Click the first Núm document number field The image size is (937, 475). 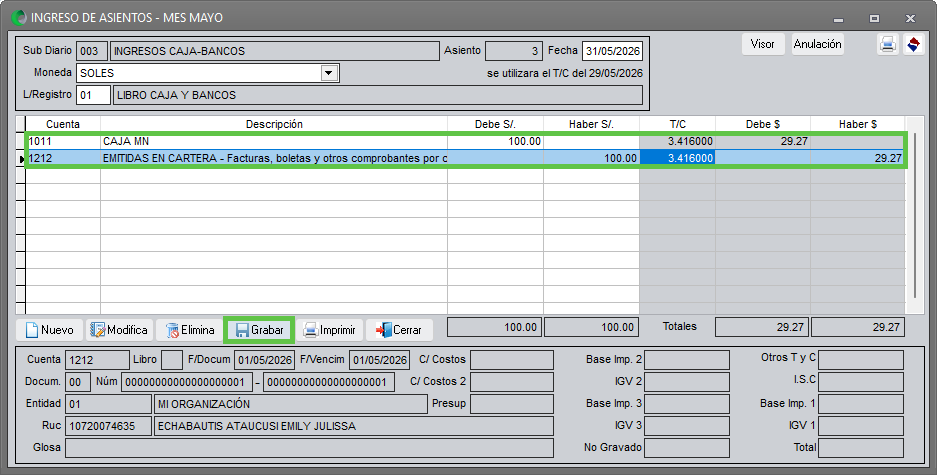point(186,382)
